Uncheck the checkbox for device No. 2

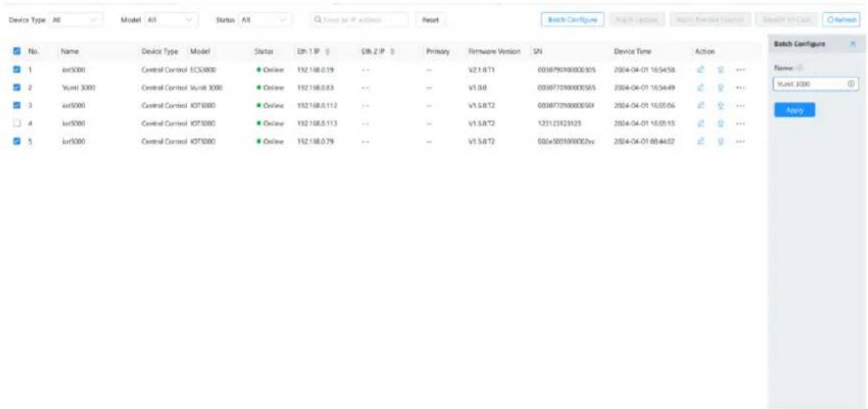coord(17,88)
